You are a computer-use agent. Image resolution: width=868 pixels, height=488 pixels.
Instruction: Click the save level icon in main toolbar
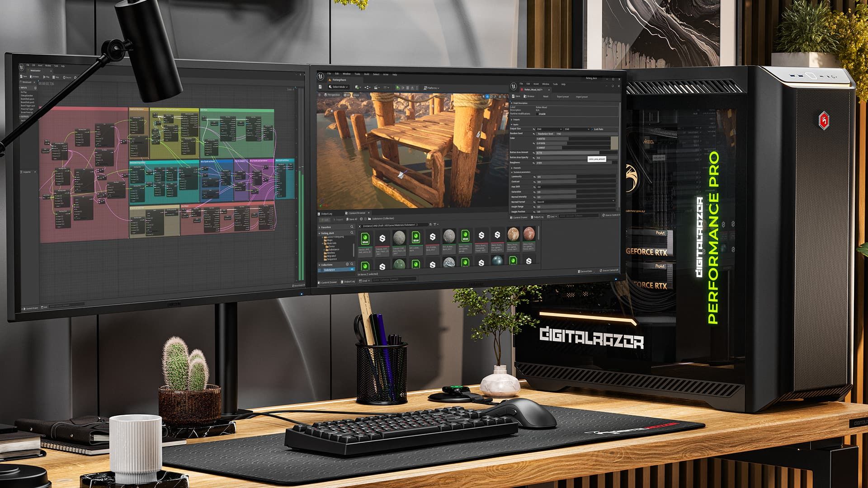pos(320,87)
